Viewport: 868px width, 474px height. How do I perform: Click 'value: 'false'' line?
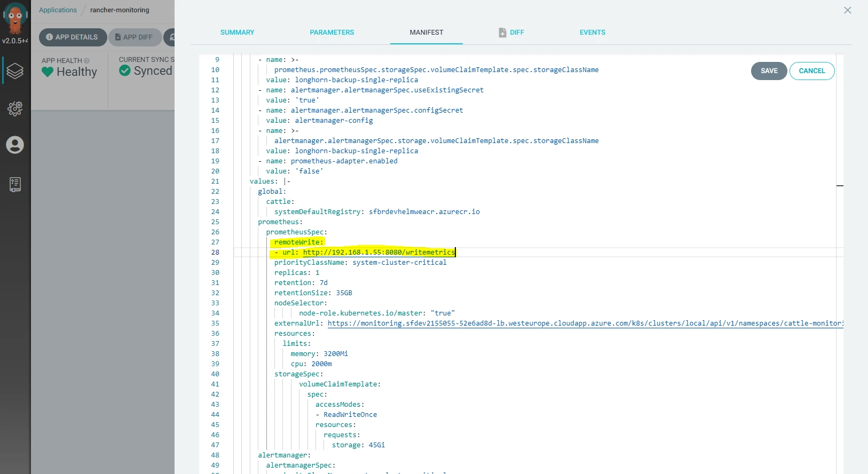[295, 171]
